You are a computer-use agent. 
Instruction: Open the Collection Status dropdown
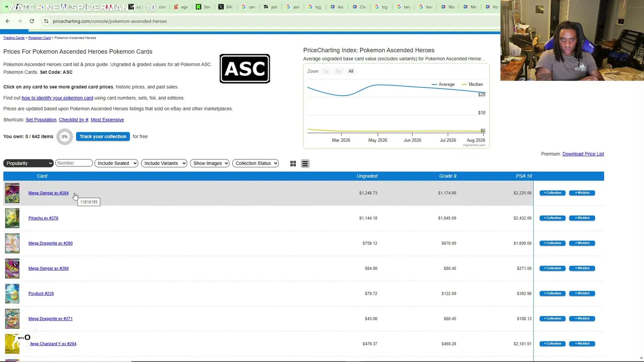pyautogui.click(x=256, y=163)
